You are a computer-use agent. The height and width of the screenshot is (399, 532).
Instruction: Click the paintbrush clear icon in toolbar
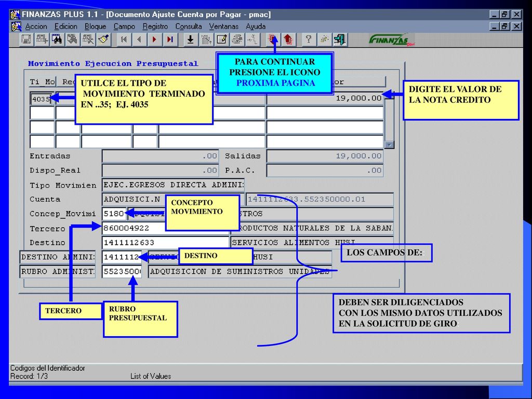[104, 39]
